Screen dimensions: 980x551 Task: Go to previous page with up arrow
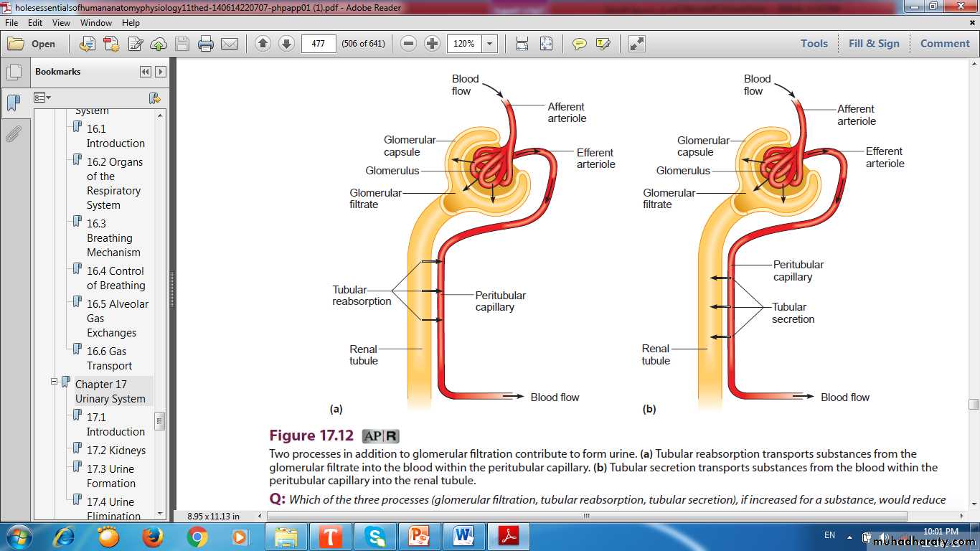pyautogui.click(x=263, y=44)
